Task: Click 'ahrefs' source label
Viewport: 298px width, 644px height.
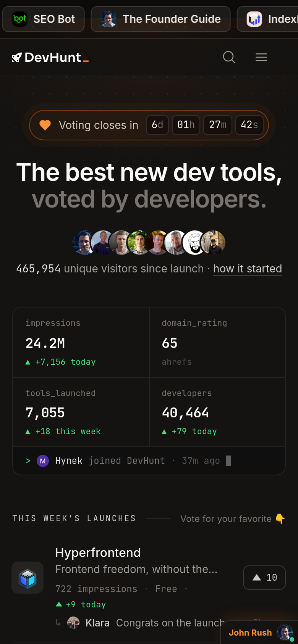Action: (x=177, y=362)
